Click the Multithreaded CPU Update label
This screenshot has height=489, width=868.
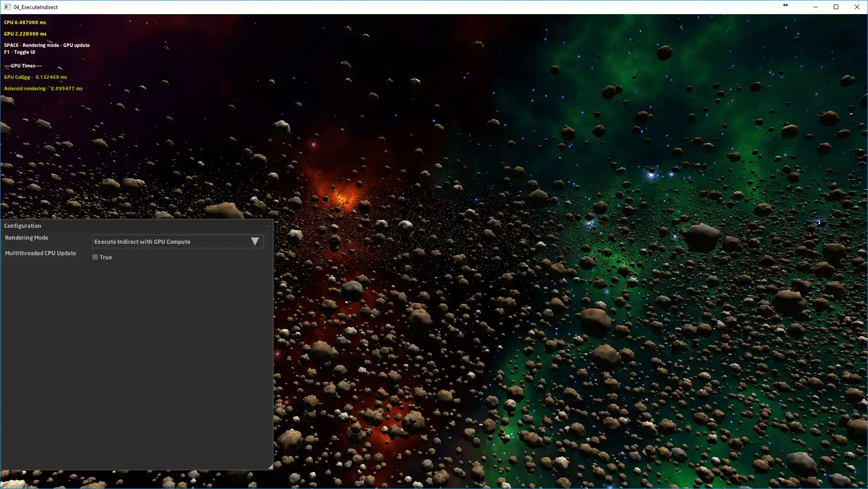point(41,253)
